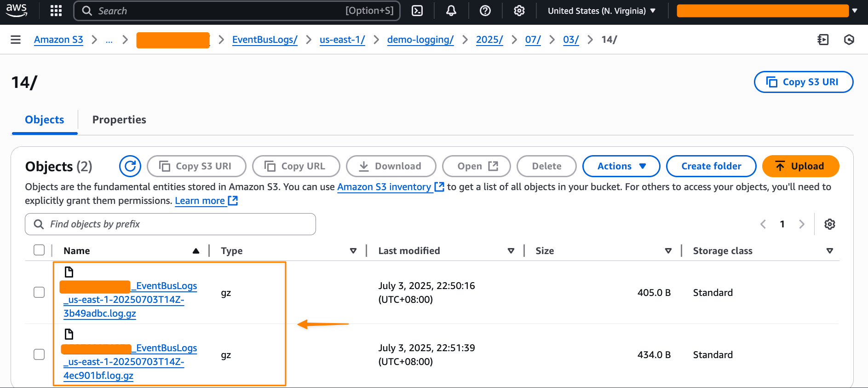Click the hexagon icon at far right

(x=849, y=40)
